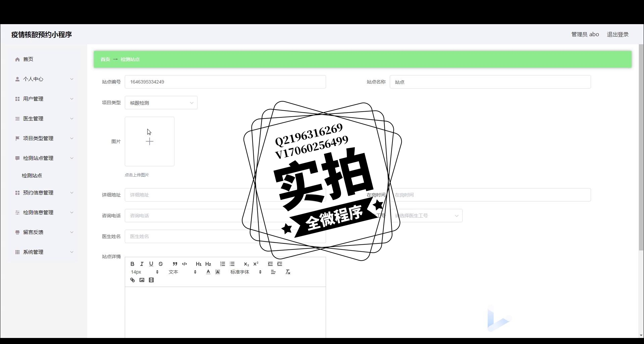Open the text background color picker
Viewport: 644px width, 344px height.
217,272
